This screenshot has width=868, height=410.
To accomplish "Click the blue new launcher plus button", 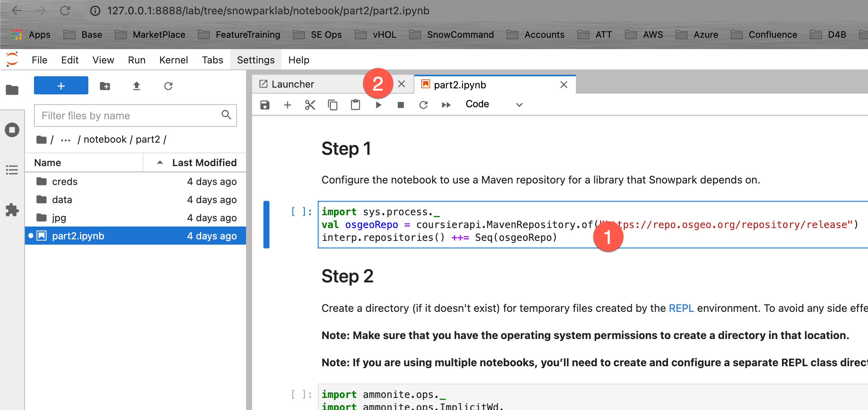I will pyautogui.click(x=61, y=86).
